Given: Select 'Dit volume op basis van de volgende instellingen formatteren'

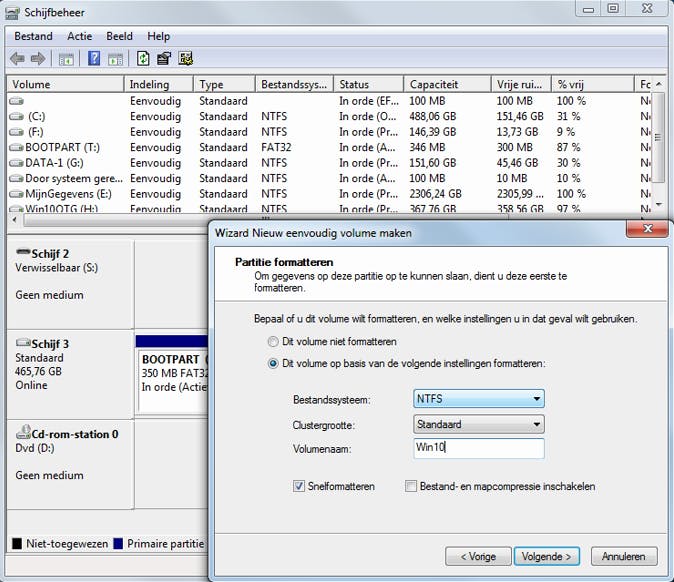Looking at the screenshot, I should tap(273, 364).
